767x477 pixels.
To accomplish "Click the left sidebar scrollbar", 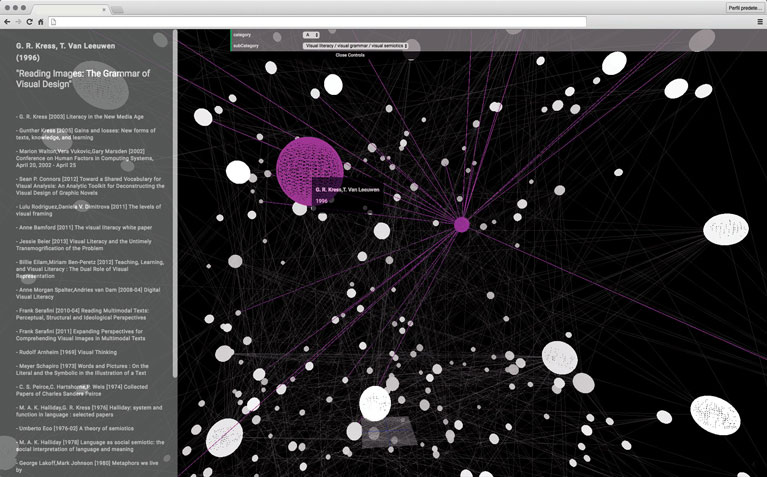I will (175, 203).
